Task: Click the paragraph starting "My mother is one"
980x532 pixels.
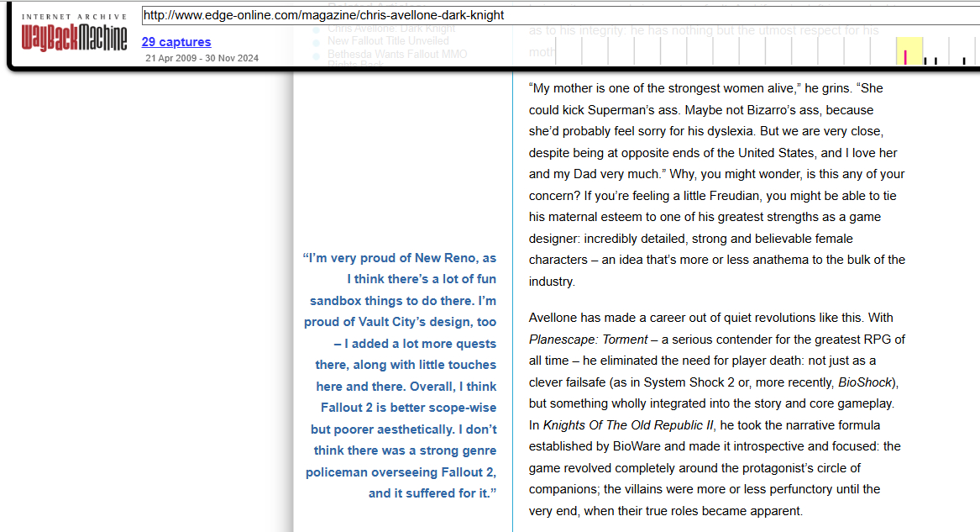Action: (716, 185)
